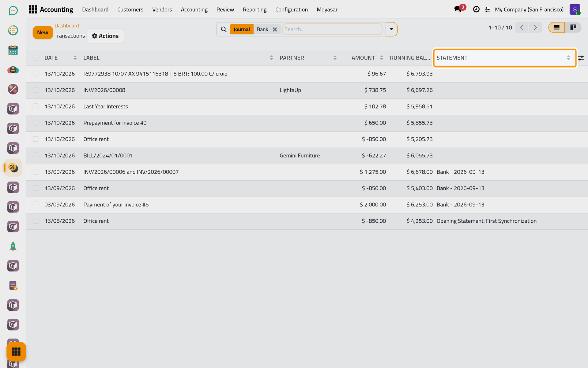Remove the Bank journal filter
Image resolution: width=588 pixels, height=368 pixels.
275,29
